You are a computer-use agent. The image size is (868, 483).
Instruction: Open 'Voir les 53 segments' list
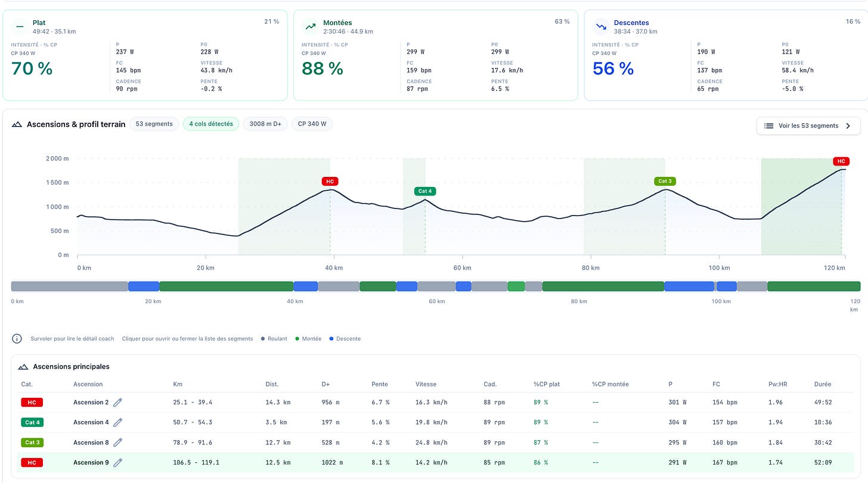808,126
